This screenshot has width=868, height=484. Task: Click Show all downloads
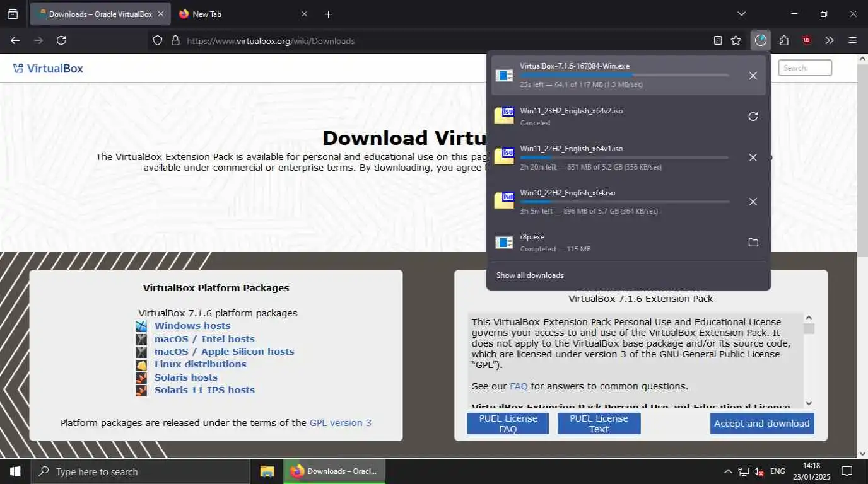click(530, 275)
